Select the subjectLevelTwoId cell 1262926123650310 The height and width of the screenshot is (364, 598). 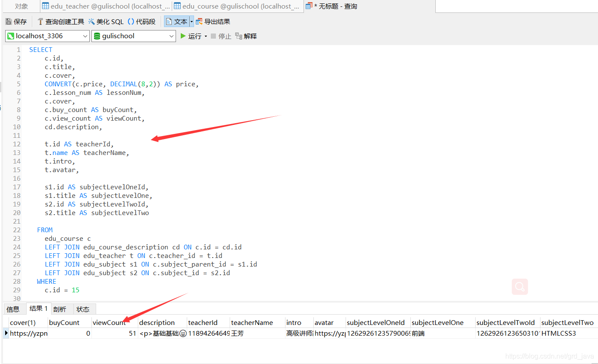coord(507,333)
